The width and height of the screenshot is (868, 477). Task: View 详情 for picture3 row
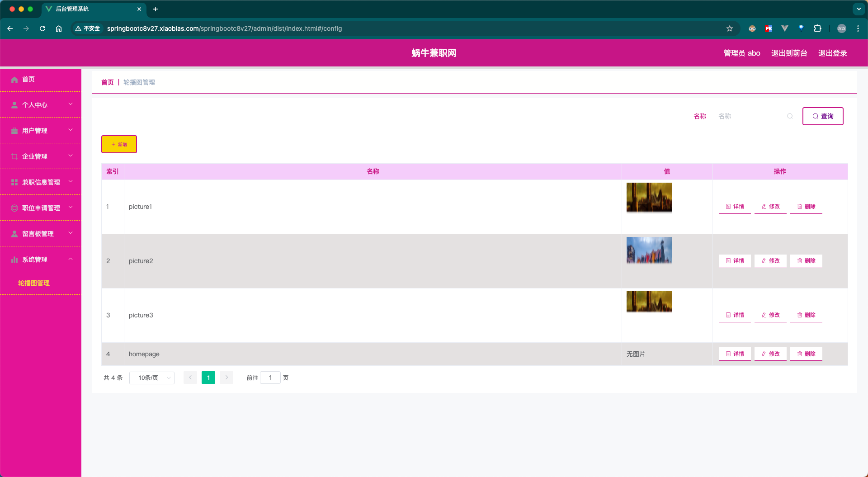(x=735, y=315)
